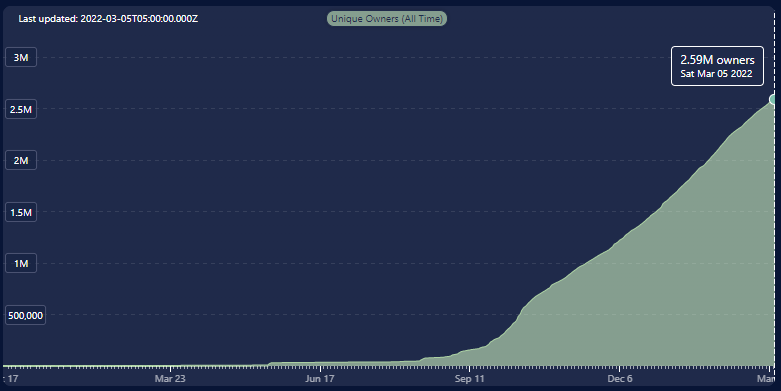
Task: Click the Jun 17 x-axis date label
Action: point(320,379)
